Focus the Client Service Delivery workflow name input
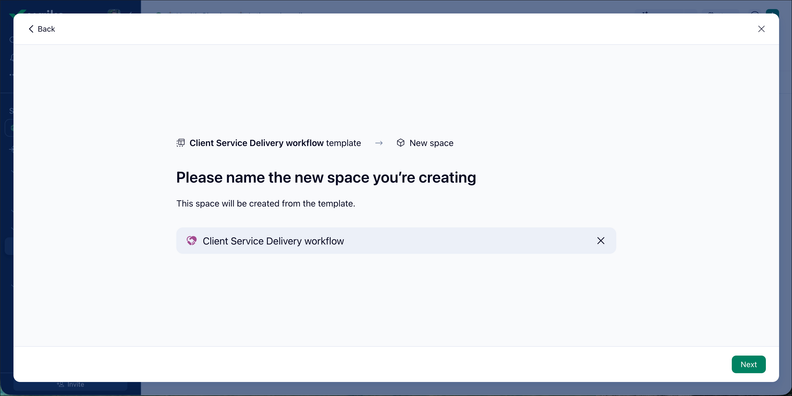This screenshot has height=396, width=792. (396, 241)
